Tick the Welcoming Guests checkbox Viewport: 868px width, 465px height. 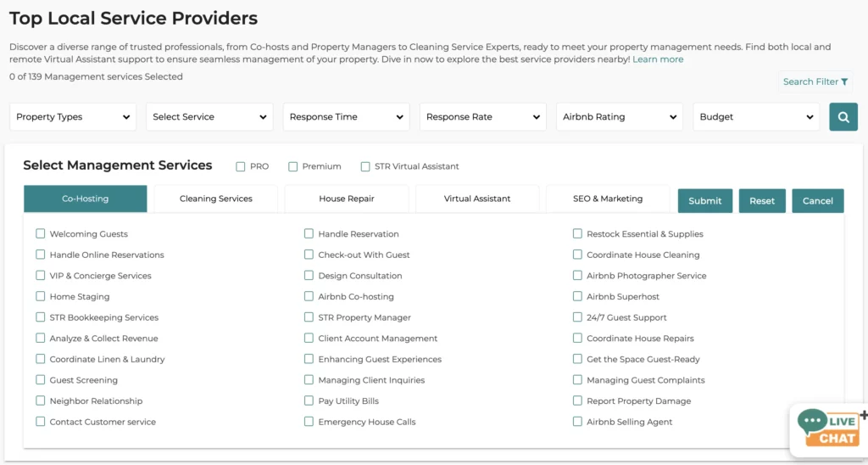pos(41,233)
